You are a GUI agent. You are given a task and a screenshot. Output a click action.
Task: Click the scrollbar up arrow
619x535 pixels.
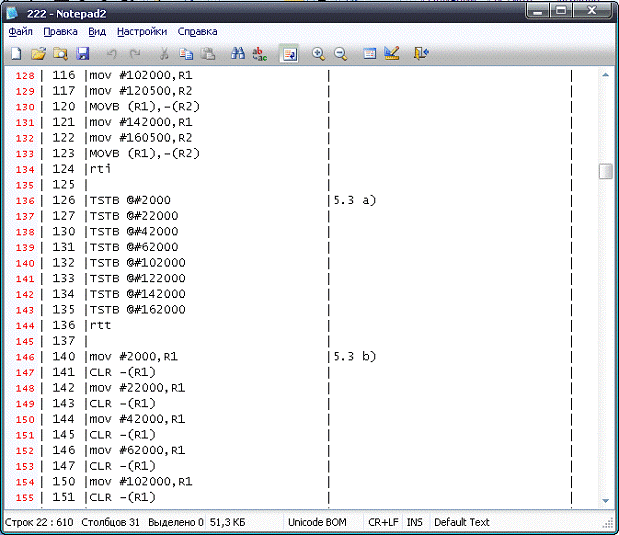click(606, 75)
